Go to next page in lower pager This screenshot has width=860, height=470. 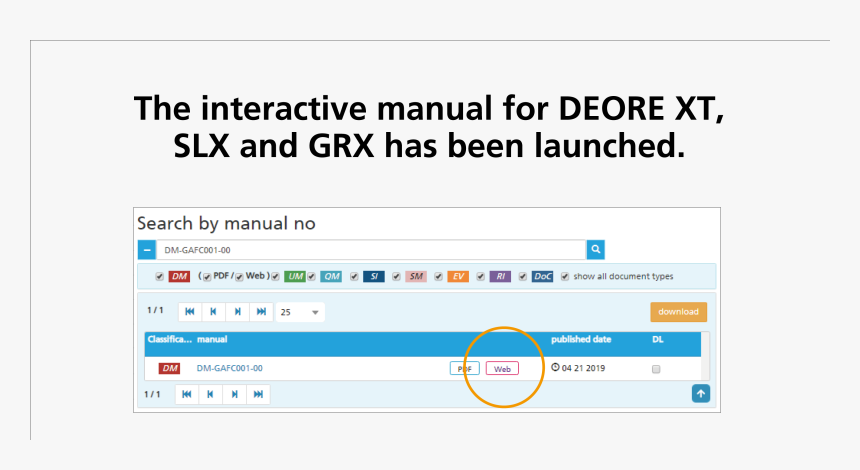[x=234, y=394]
